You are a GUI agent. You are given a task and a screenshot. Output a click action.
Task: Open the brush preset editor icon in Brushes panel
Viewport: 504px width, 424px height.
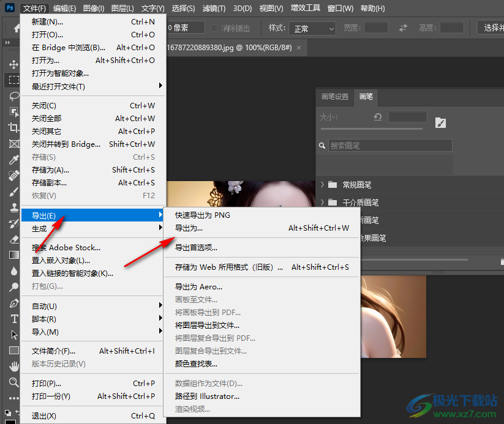point(440,122)
